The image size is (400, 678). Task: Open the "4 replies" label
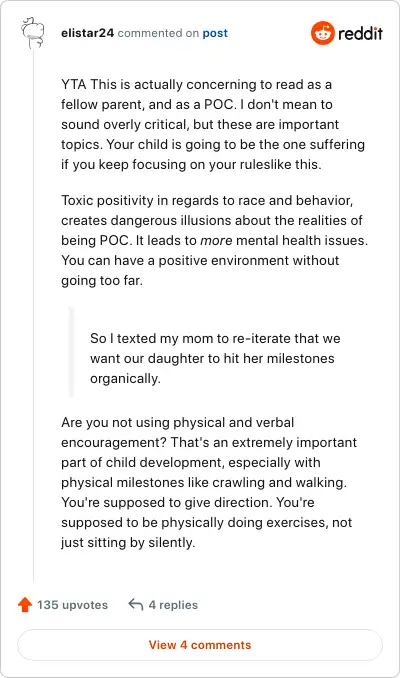[x=173, y=604]
